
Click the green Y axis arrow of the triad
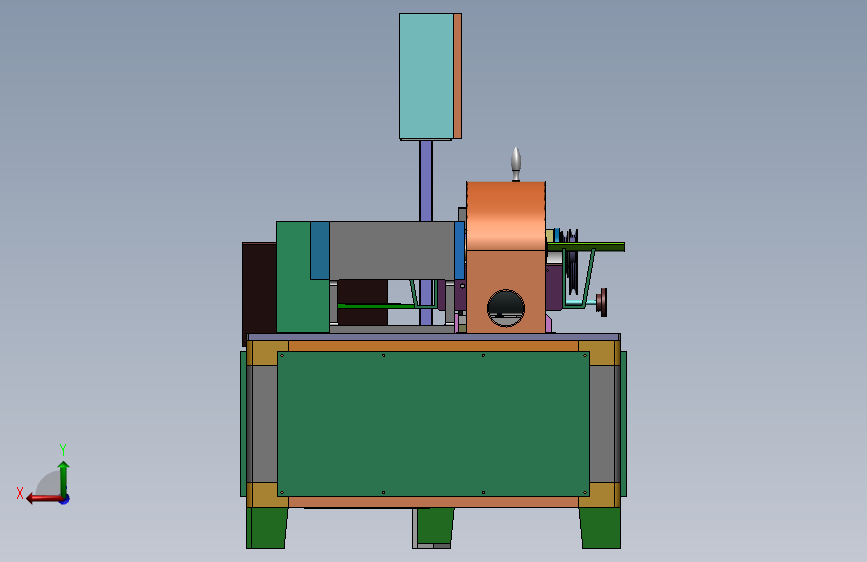pos(64,478)
